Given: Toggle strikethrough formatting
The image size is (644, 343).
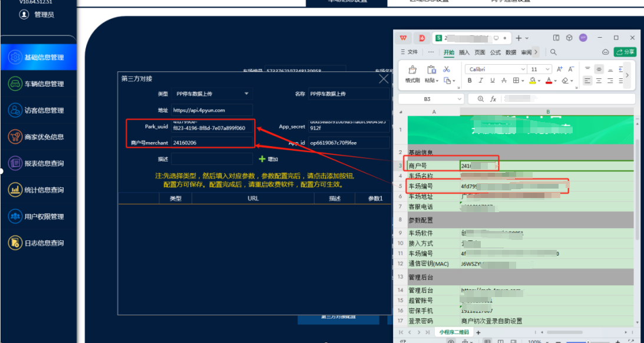Looking at the screenshot, I should 504,81.
